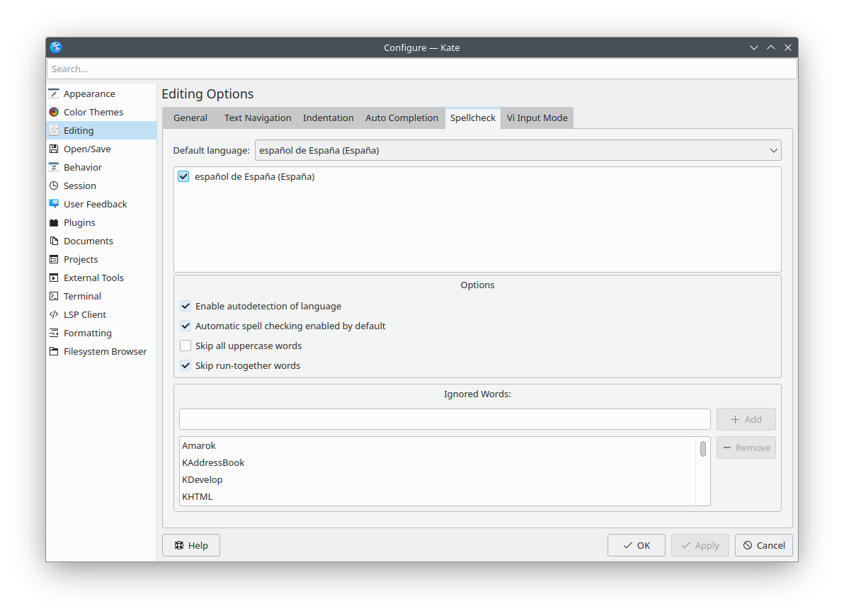This screenshot has width=844, height=616.
Task: Open the Vi Input Mode tab
Action: coord(537,118)
